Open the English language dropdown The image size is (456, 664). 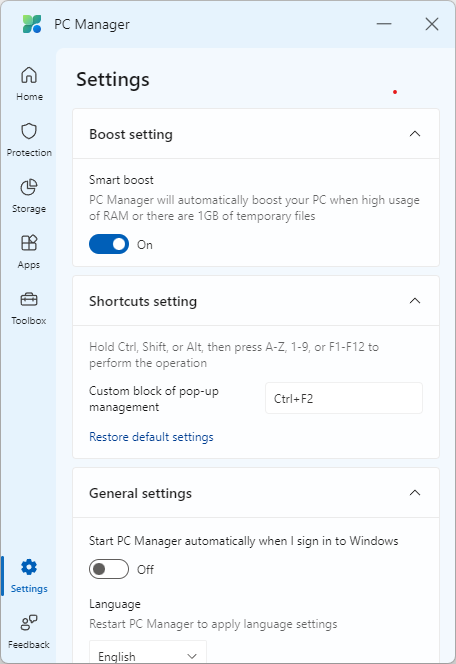click(148, 653)
